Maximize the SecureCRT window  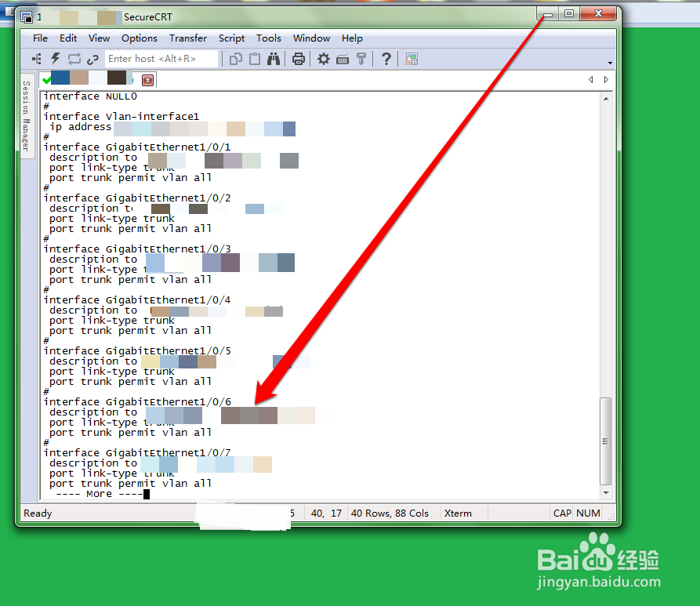click(569, 14)
